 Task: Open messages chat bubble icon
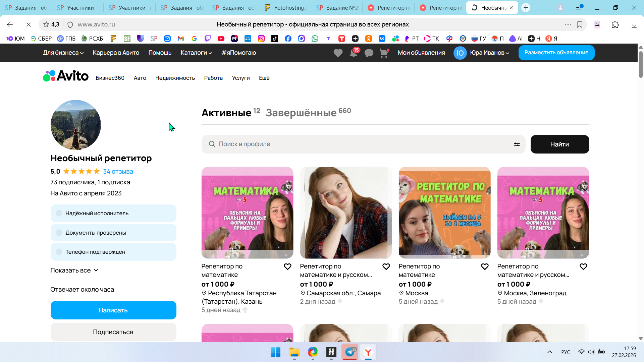(x=369, y=53)
